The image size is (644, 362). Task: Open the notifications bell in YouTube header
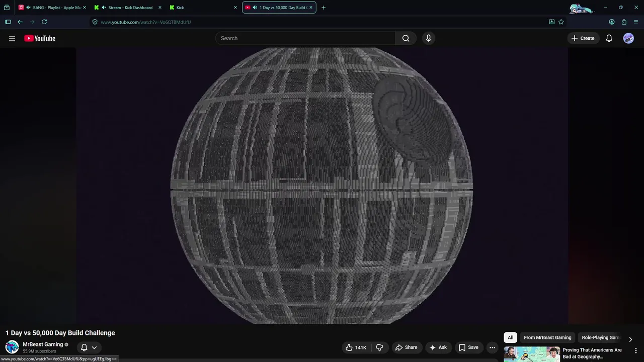(x=609, y=38)
